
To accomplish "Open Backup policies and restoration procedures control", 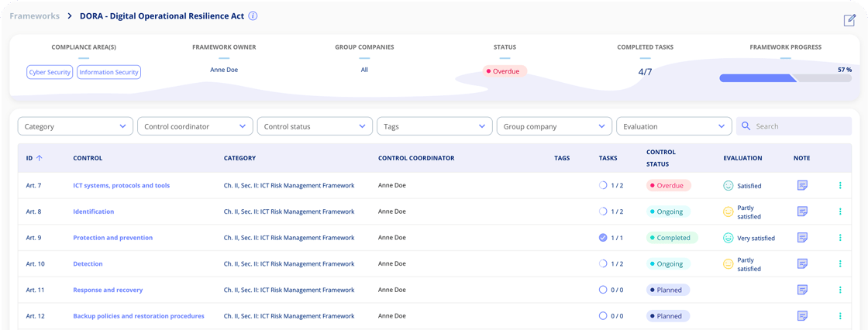I will point(139,315).
